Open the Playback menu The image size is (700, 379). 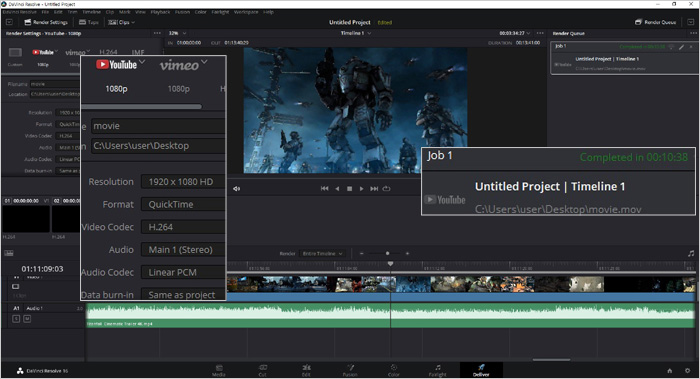pyautogui.click(x=160, y=12)
